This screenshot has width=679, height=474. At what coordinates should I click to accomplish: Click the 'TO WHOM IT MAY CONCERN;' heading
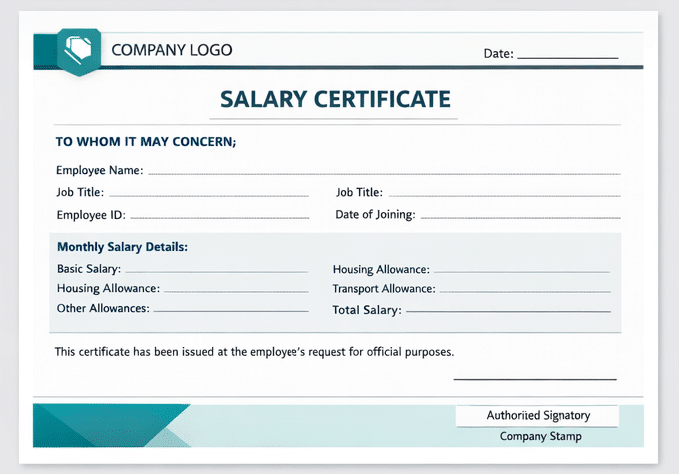click(x=146, y=142)
